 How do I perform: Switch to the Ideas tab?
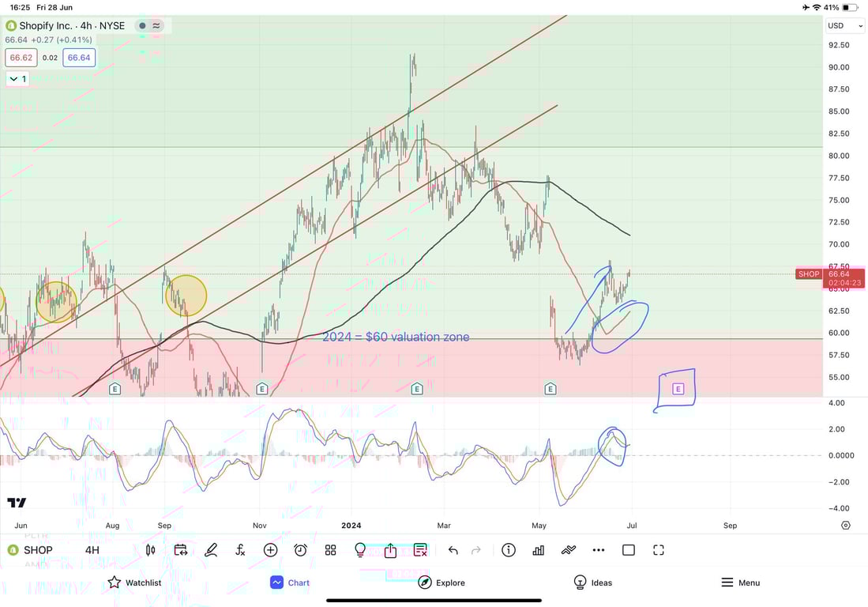click(593, 582)
